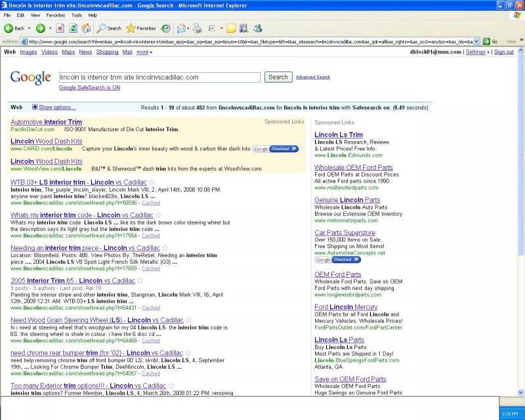Go to the Home page icon
This screenshot has width=525, height=420.
click(x=85, y=28)
